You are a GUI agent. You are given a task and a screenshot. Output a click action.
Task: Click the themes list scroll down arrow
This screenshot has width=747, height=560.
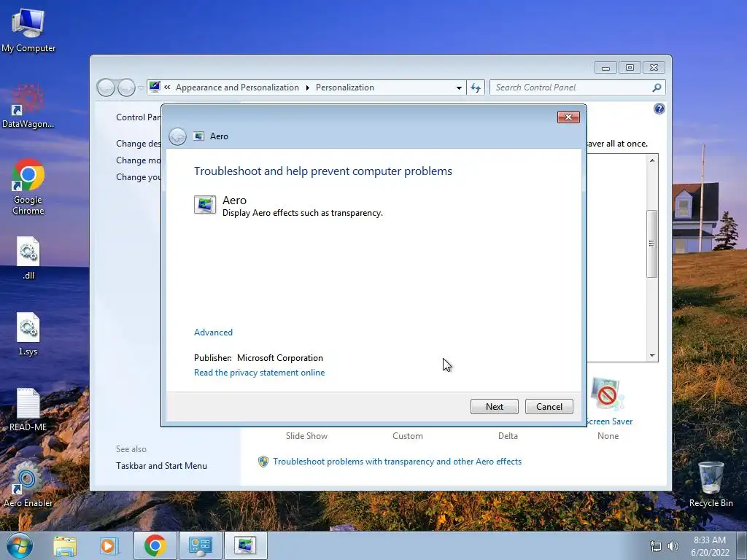click(652, 356)
